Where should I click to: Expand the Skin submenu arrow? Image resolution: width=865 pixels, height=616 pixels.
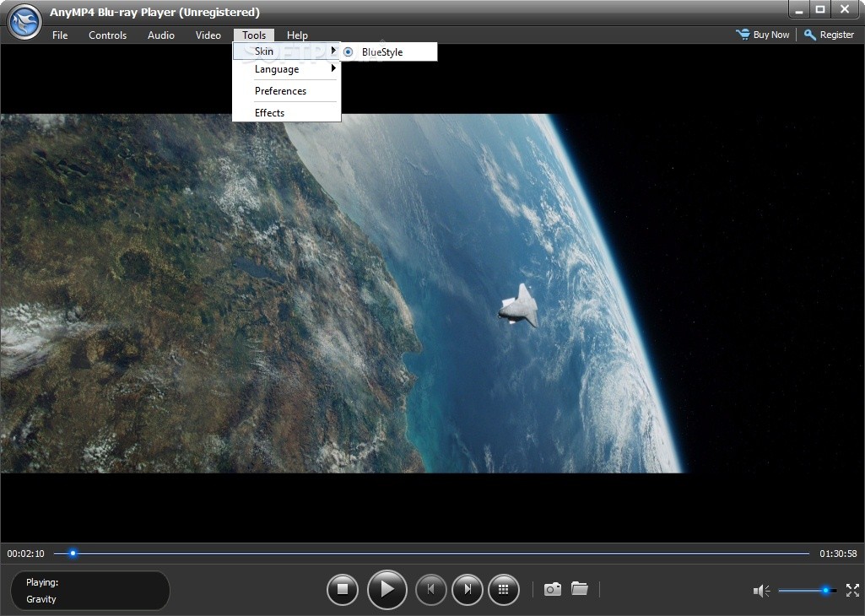click(x=333, y=50)
